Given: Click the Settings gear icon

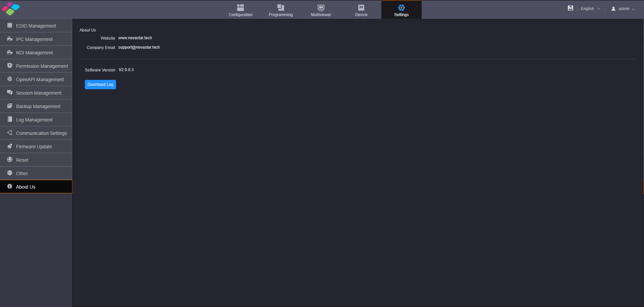Looking at the screenshot, I should (401, 7).
